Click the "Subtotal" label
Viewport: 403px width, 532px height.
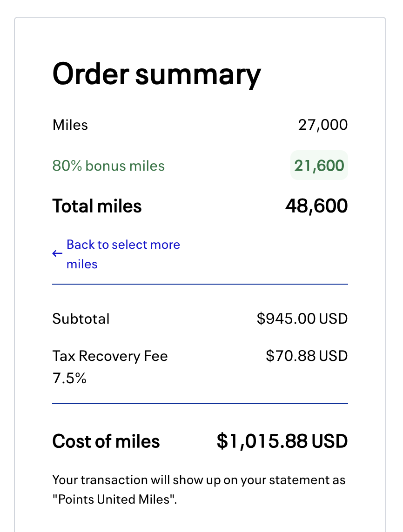click(81, 319)
